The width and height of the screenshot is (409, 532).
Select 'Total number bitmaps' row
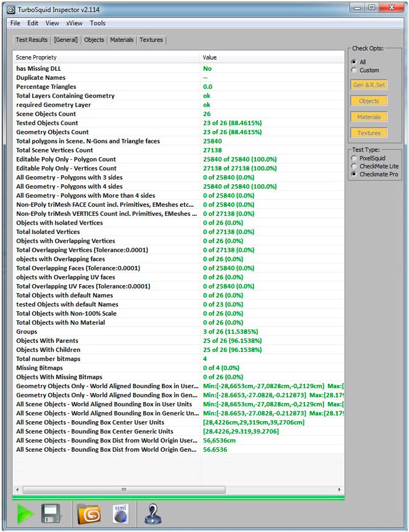178,359
